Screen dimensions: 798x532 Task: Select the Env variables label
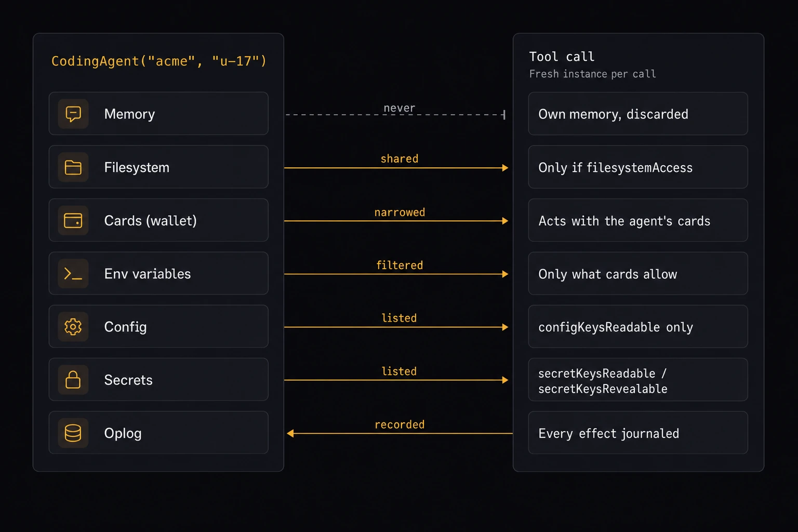point(148,274)
